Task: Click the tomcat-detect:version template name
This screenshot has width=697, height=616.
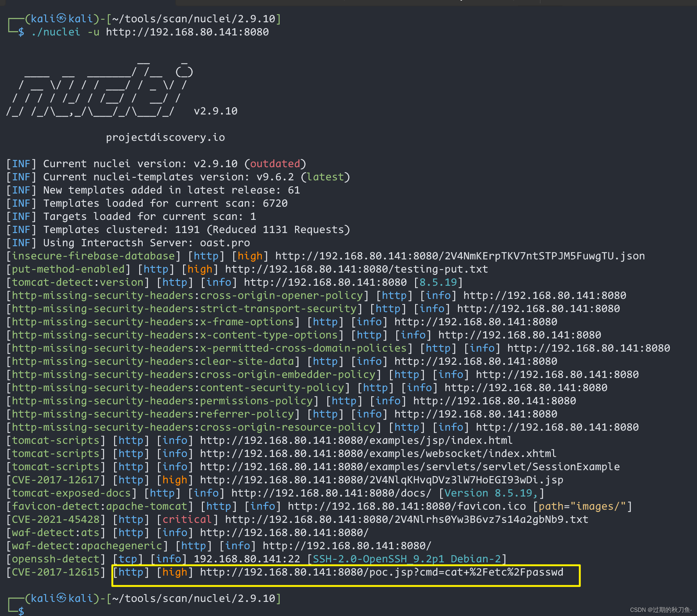Action: coord(78,282)
